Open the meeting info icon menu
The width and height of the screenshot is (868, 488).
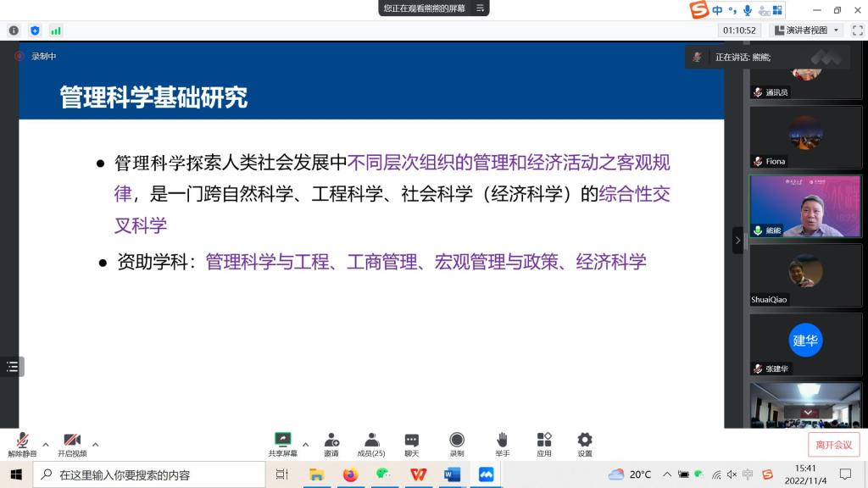(14, 30)
